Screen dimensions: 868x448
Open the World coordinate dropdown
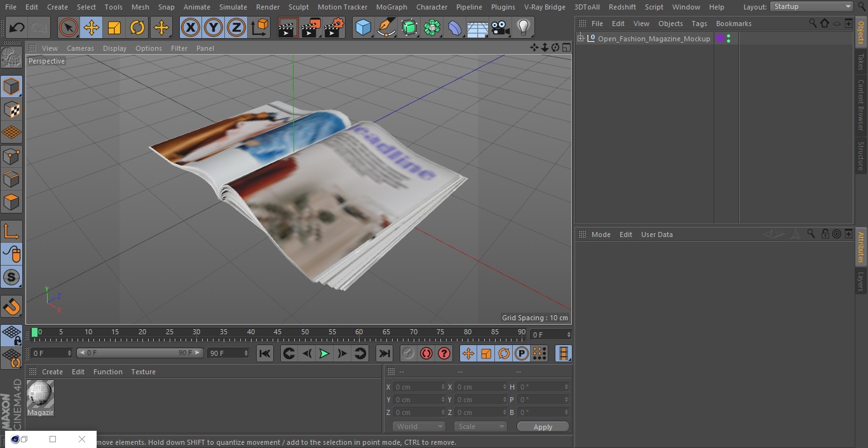(x=419, y=426)
